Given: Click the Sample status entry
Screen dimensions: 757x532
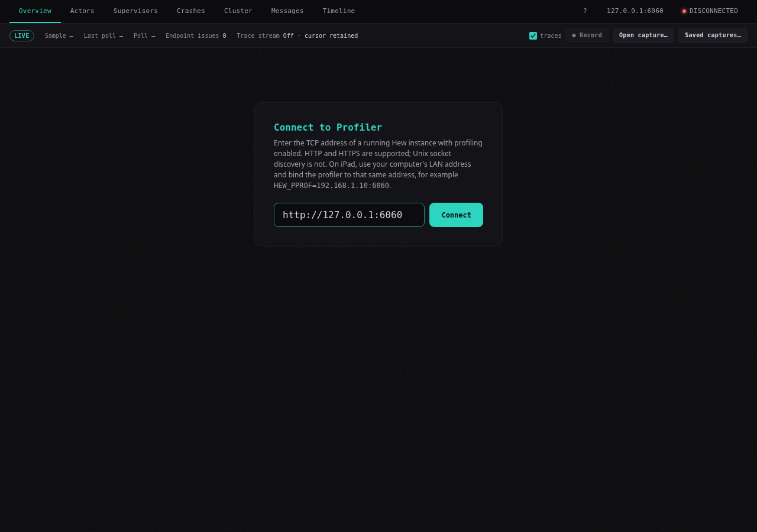Looking at the screenshot, I should pyautogui.click(x=59, y=36).
